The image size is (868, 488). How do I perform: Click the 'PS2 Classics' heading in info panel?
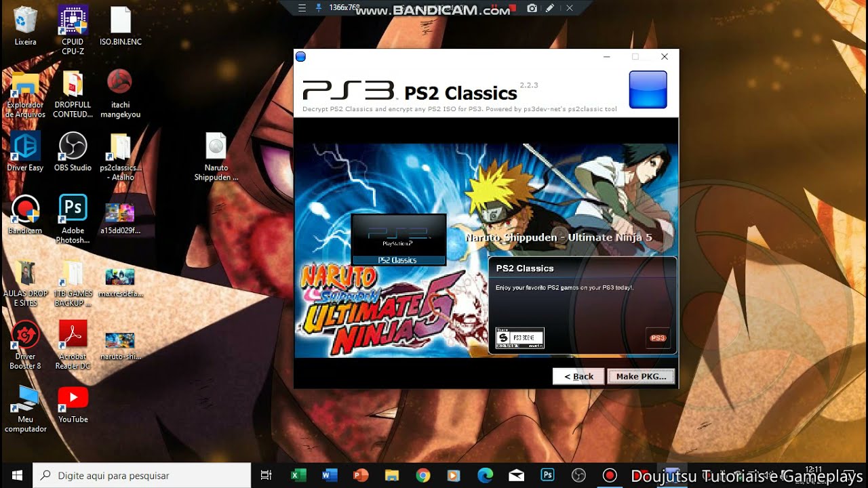pyautogui.click(x=525, y=268)
